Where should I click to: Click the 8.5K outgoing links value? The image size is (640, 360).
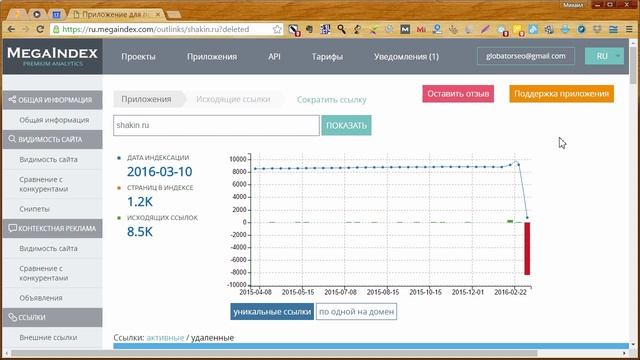click(x=140, y=232)
